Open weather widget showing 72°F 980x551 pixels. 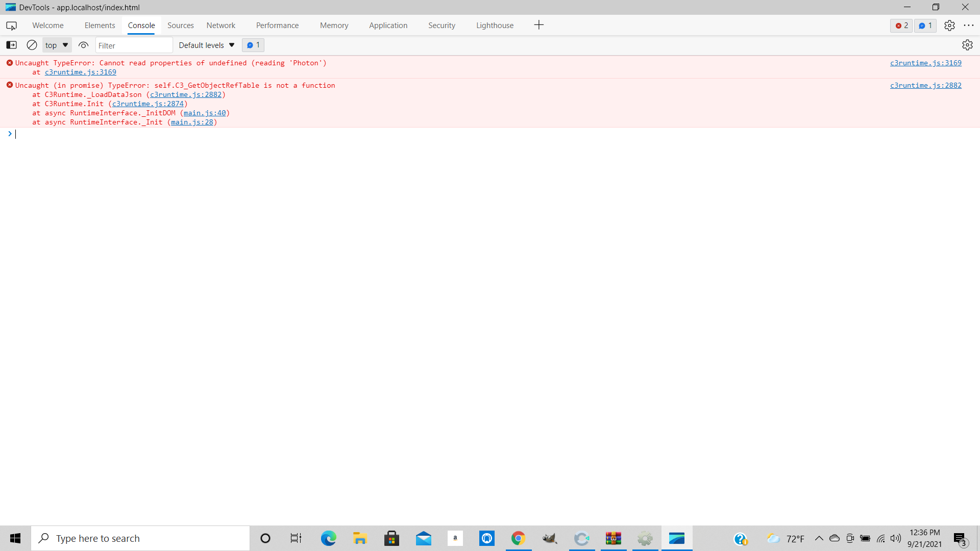click(785, 539)
